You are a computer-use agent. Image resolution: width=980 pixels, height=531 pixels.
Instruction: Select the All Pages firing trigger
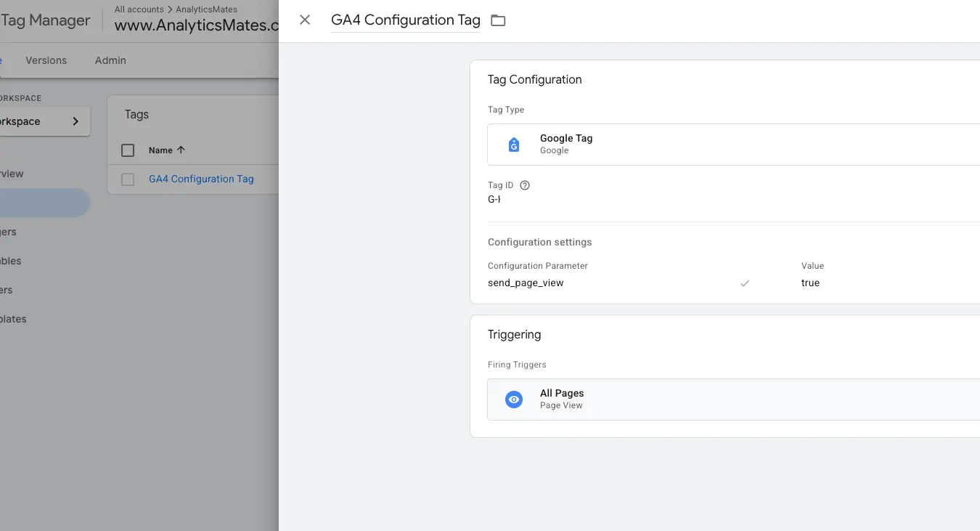[x=733, y=400]
